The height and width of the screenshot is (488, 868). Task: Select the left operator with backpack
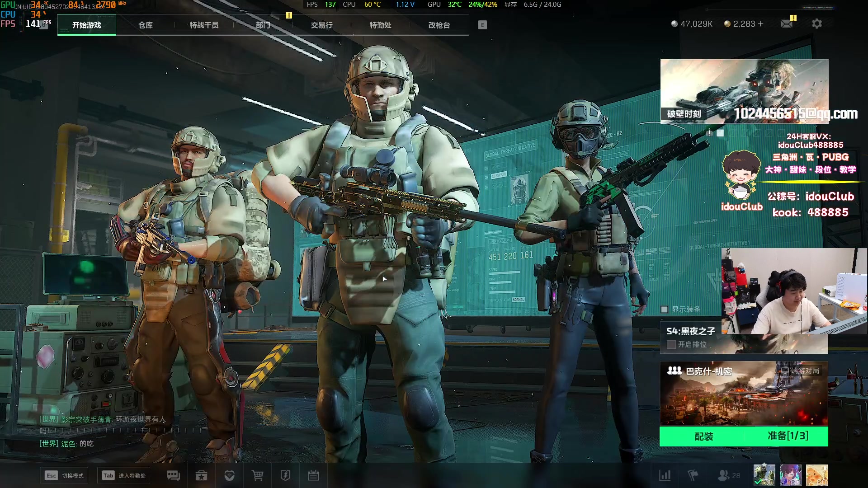click(190, 289)
